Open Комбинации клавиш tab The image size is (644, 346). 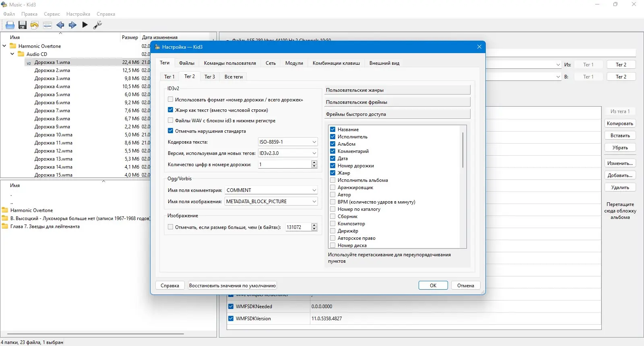coord(336,63)
